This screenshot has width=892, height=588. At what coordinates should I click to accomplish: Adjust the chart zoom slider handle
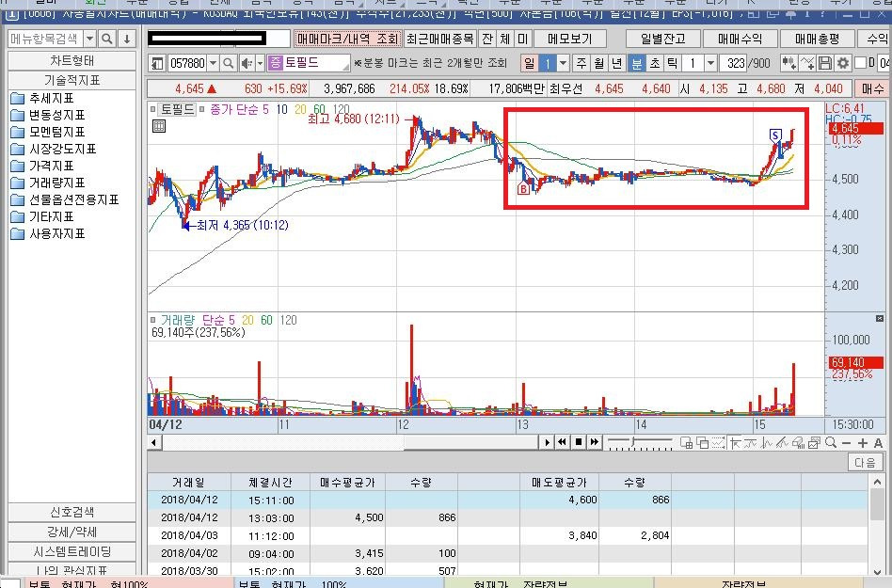[x=634, y=441]
